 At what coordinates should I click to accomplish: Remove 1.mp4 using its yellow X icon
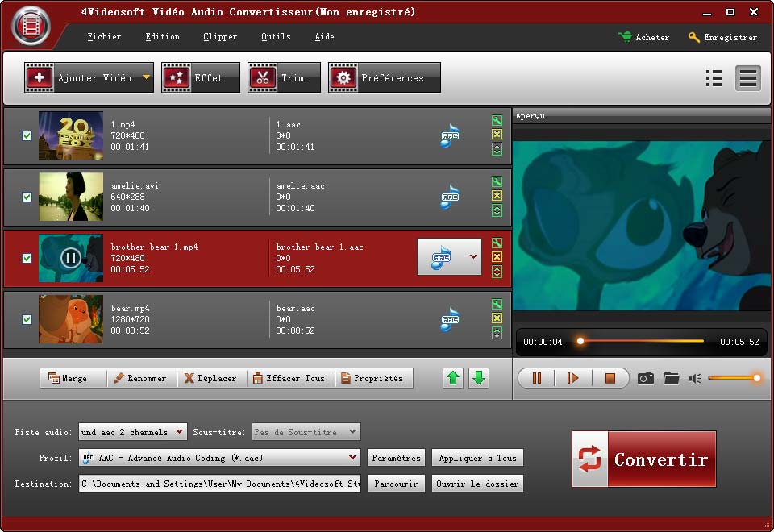click(497, 135)
